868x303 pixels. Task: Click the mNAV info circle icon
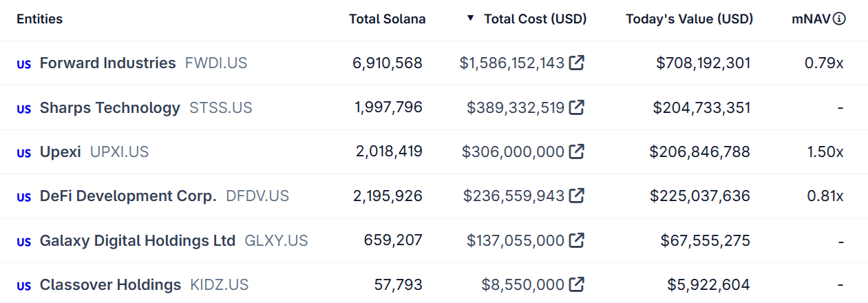click(839, 19)
